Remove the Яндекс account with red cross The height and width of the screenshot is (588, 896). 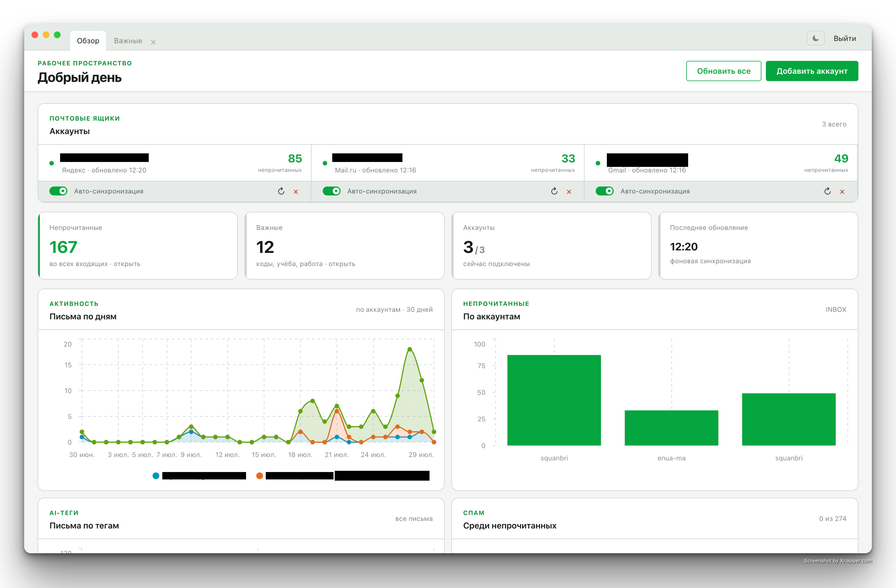[296, 192]
